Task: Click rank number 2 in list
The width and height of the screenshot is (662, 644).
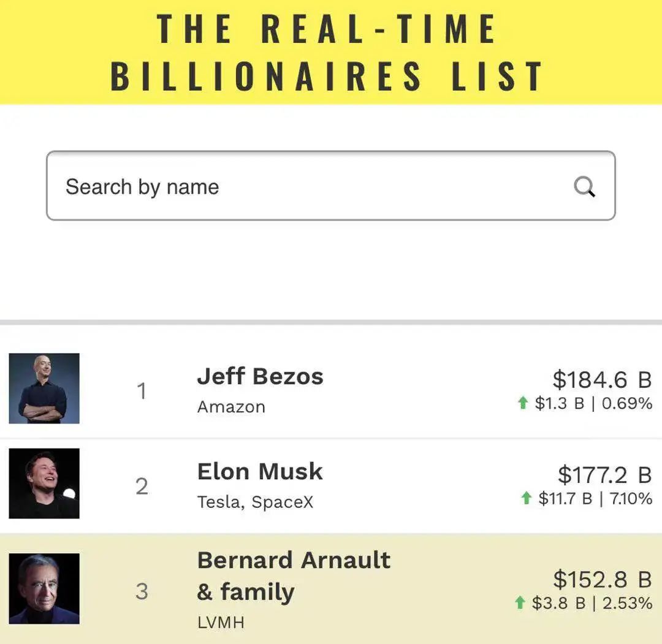Action: [x=142, y=487]
